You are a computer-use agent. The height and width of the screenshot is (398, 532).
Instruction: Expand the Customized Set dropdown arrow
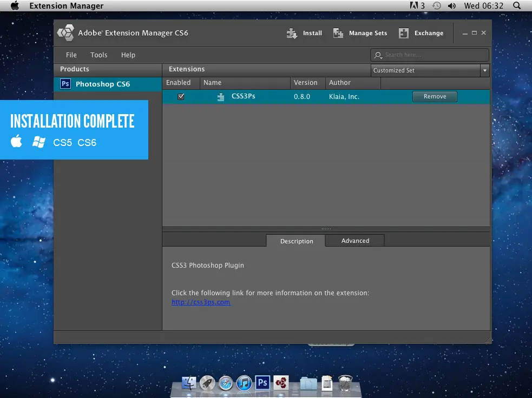485,70
